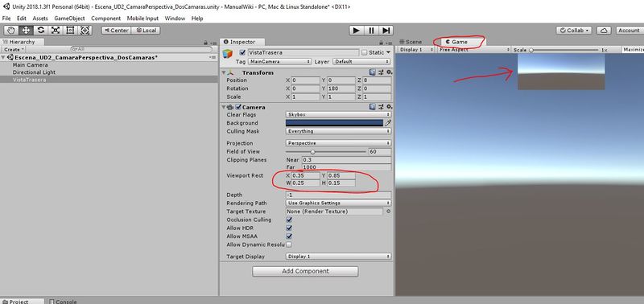The width and height of the screenshot is (644, 304).
Task: Open the Console tab
Action: coord(64,302)
